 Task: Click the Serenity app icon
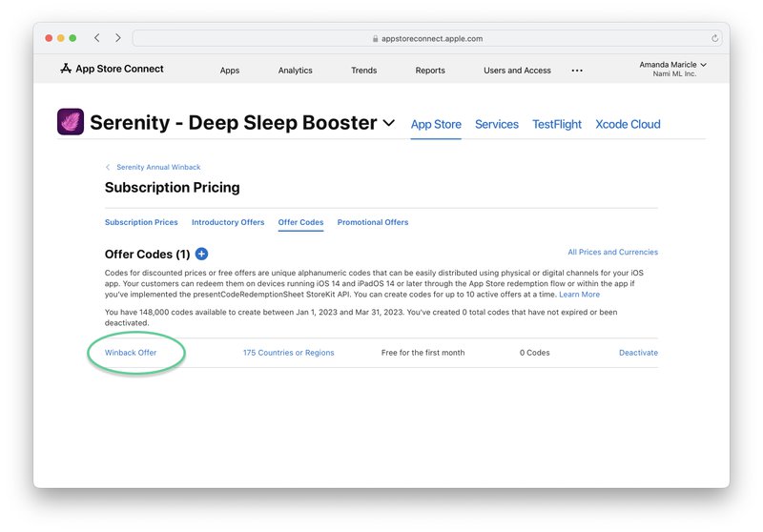click(71, 122)
